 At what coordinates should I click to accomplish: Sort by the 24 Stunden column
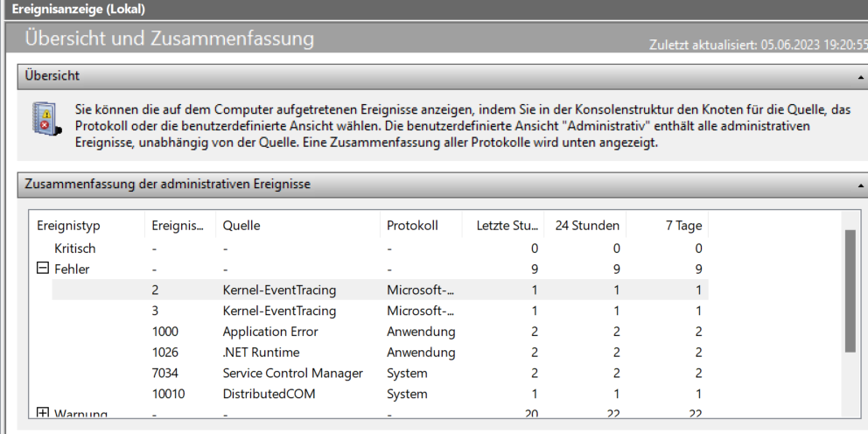[587, 226]
